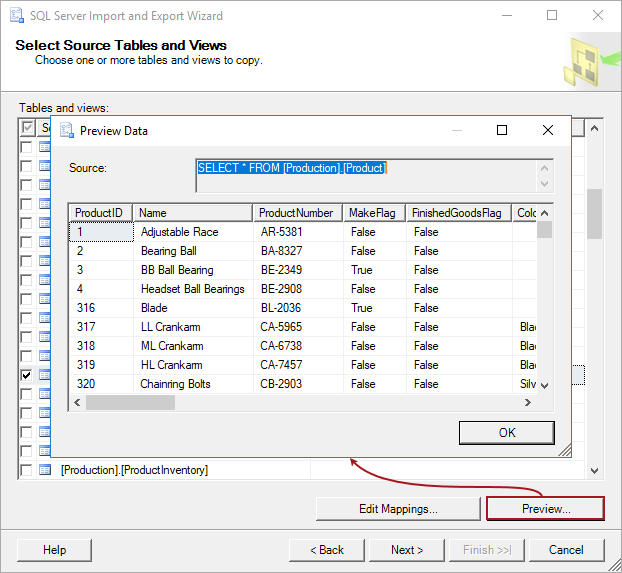The height and width of the screenshot is (573, 622).
Task: Close the Preview Data dialog with the X
Action: click(547, 130)
